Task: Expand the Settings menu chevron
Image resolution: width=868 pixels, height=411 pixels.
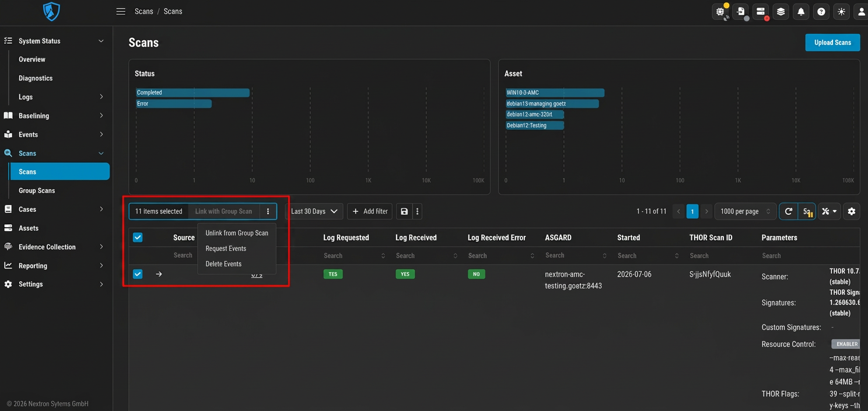Action: tap(101, 284)
